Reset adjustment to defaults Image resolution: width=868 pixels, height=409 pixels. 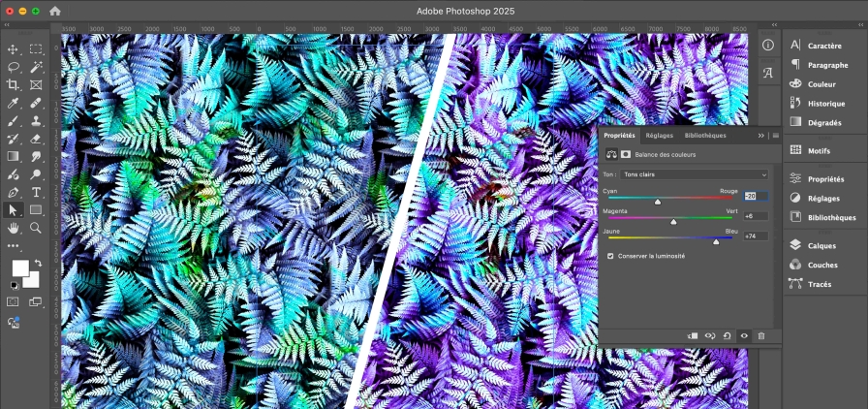727,336
